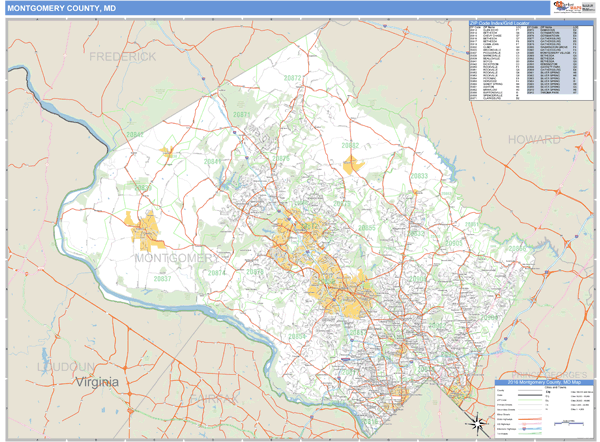Click ZIP code label 20841
This screenshot has height=442, width=600.
(212, 162)
